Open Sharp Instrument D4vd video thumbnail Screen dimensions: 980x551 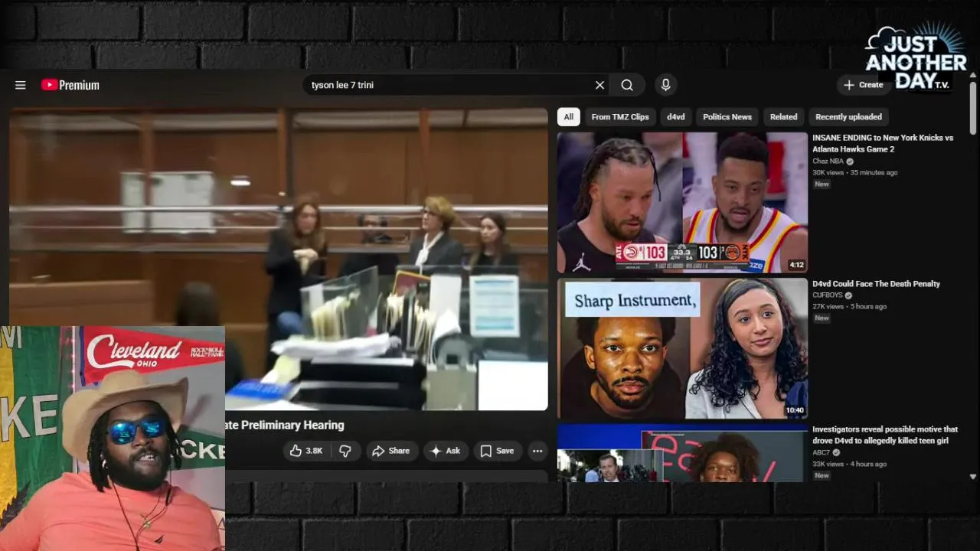[x=682, y=348]
